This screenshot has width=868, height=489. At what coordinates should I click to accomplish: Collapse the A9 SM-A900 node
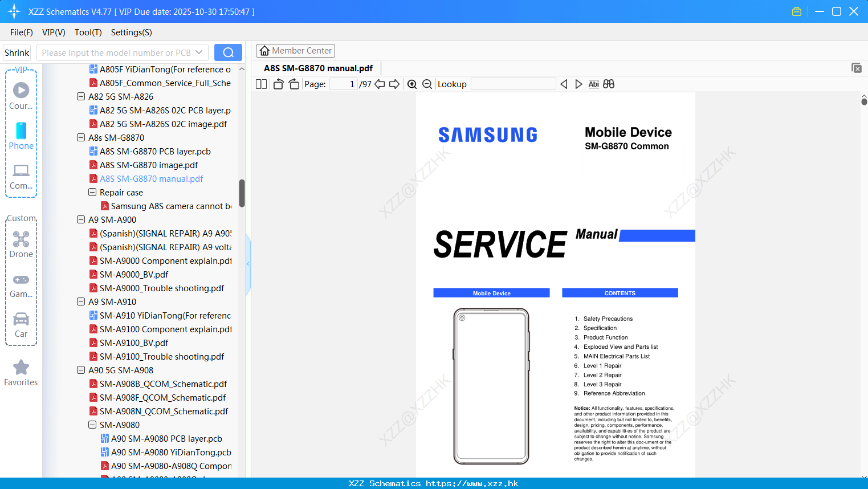(81, 220)
